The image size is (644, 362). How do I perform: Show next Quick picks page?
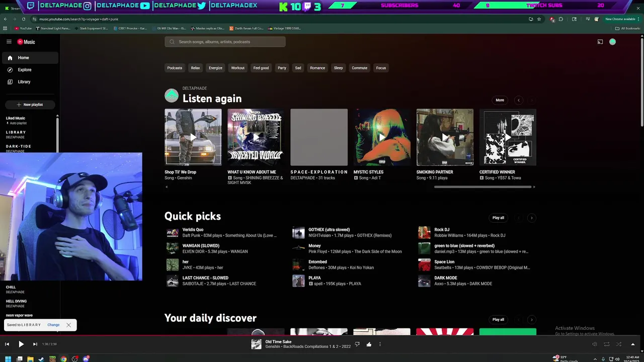pos(532,218)
